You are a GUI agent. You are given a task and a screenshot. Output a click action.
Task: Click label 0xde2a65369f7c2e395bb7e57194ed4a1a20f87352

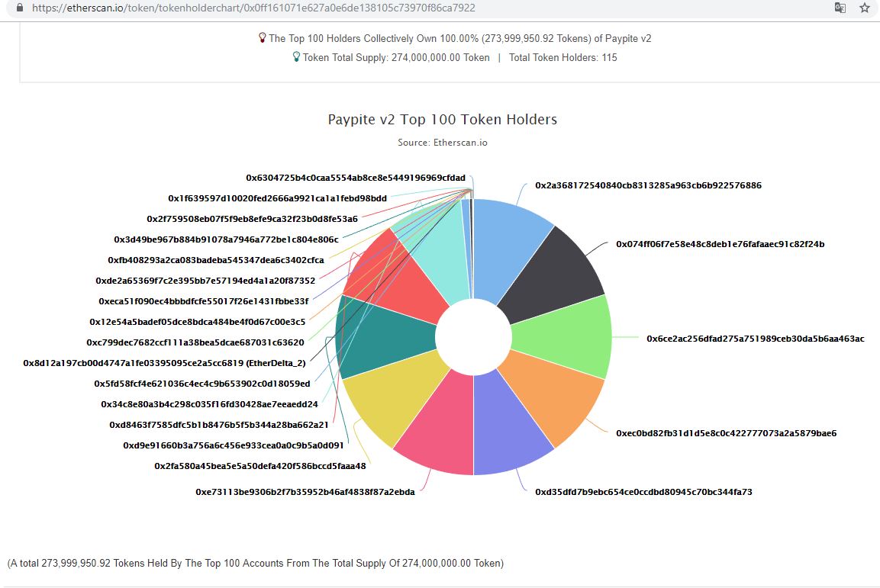(205, 280)
